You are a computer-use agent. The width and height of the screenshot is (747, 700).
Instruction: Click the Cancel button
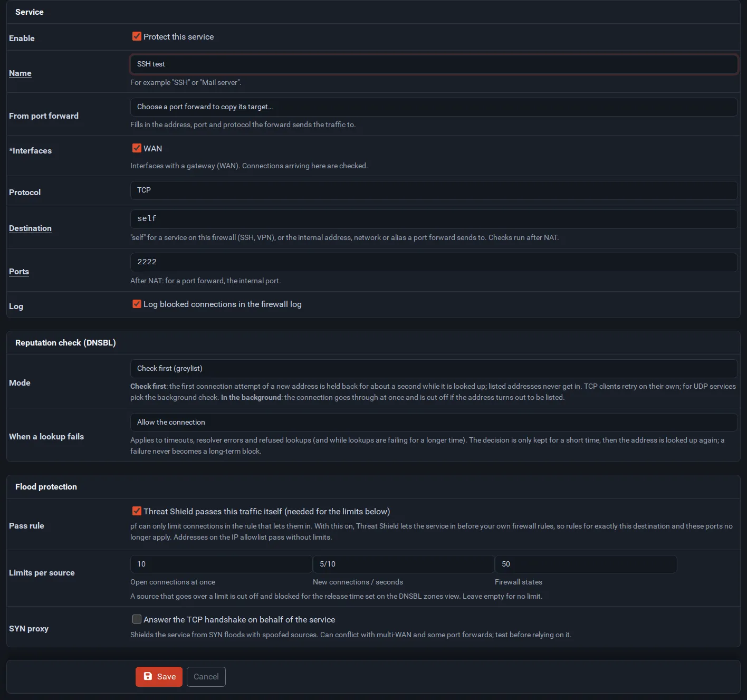tap(206, 677)
